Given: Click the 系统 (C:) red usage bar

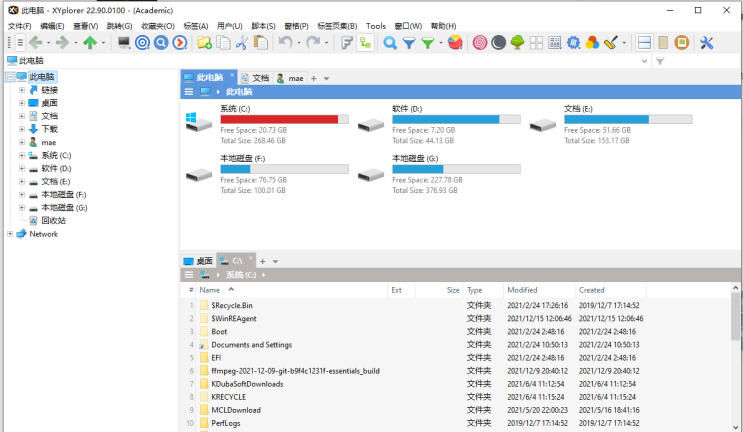Looking at the screenshot, I should click(x=284, y=119).
